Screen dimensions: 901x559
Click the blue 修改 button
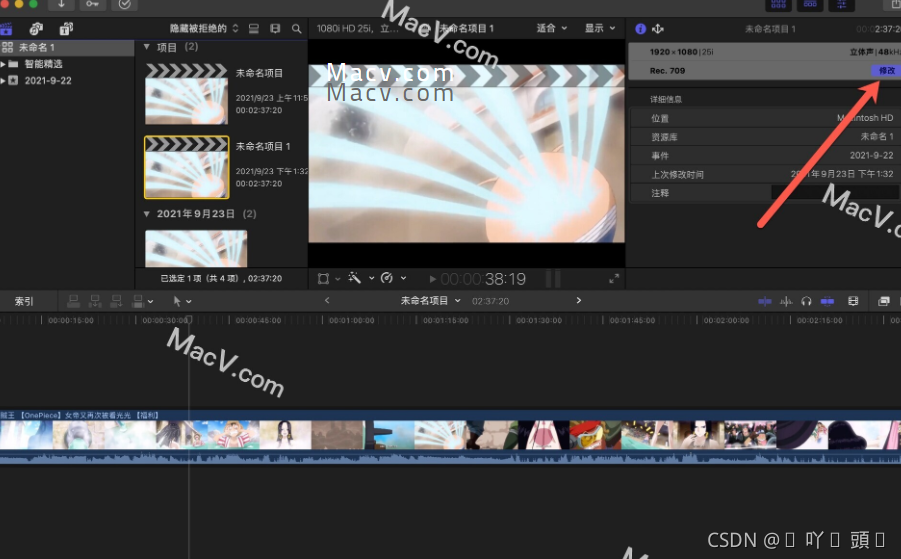[886, 71]
